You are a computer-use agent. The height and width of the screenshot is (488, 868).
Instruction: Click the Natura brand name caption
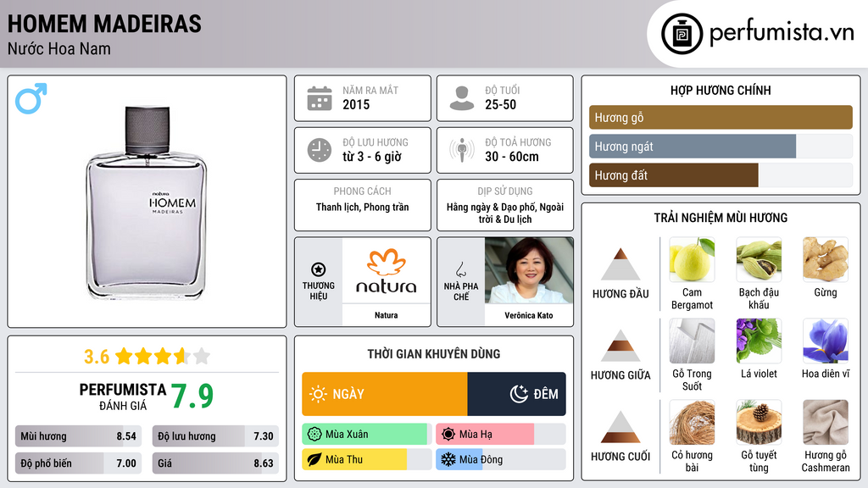(387, 315)
